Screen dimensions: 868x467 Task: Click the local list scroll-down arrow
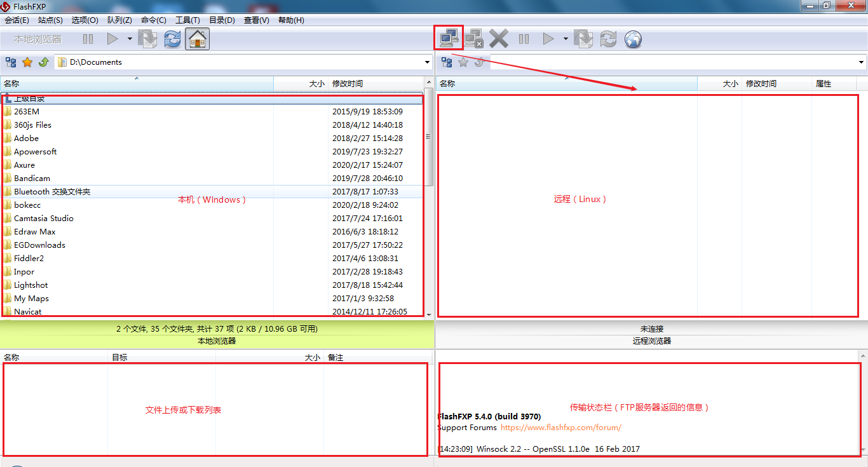tap(428, 314)
